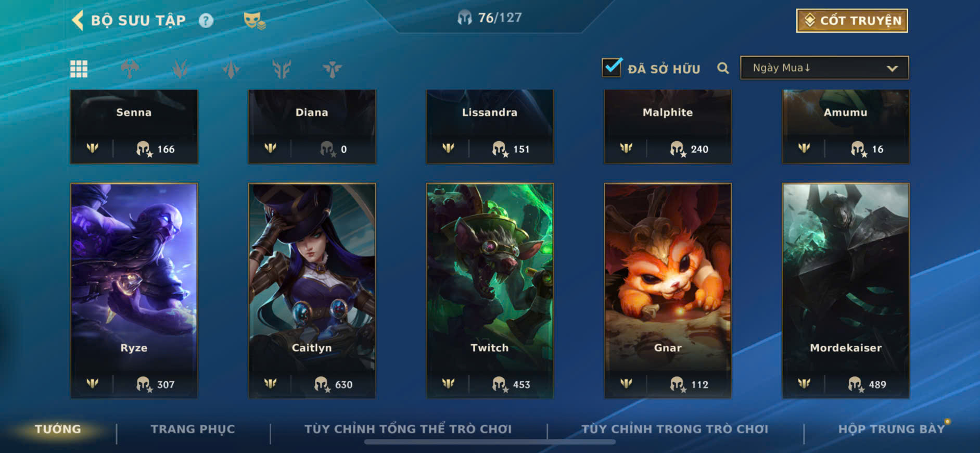Open the Ngày Mua sort dropdown
This screenshot has width=980, height=453.
824,68
